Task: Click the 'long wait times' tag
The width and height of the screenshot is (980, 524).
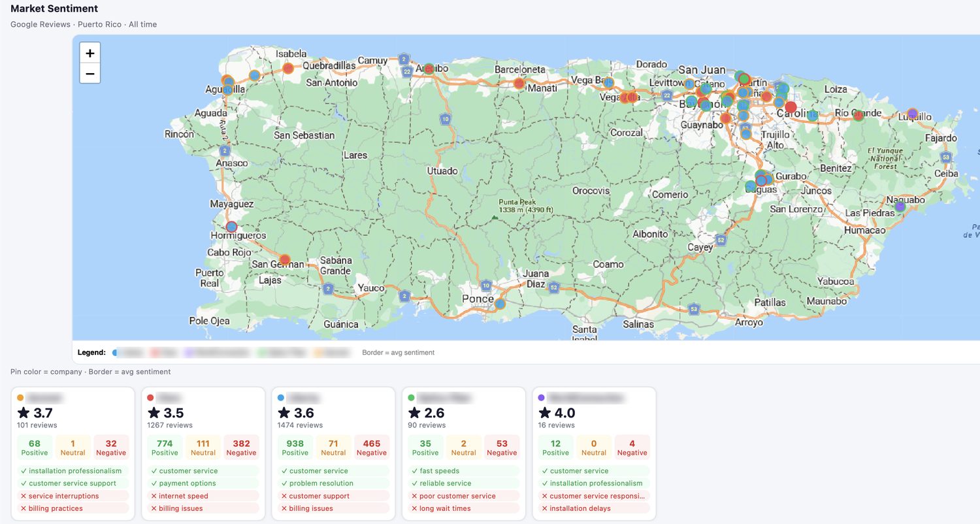Action: pos(464,508)
